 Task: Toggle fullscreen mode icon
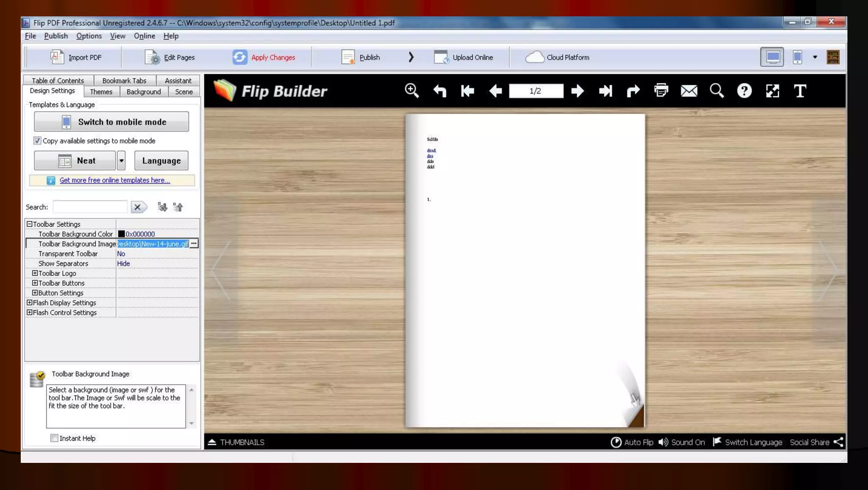(772, 91)
